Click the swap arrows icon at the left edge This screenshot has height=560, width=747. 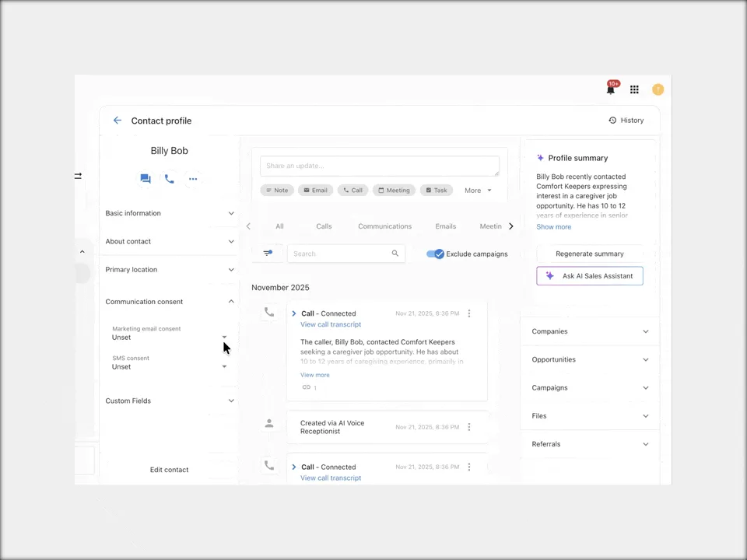coord(78,176)
